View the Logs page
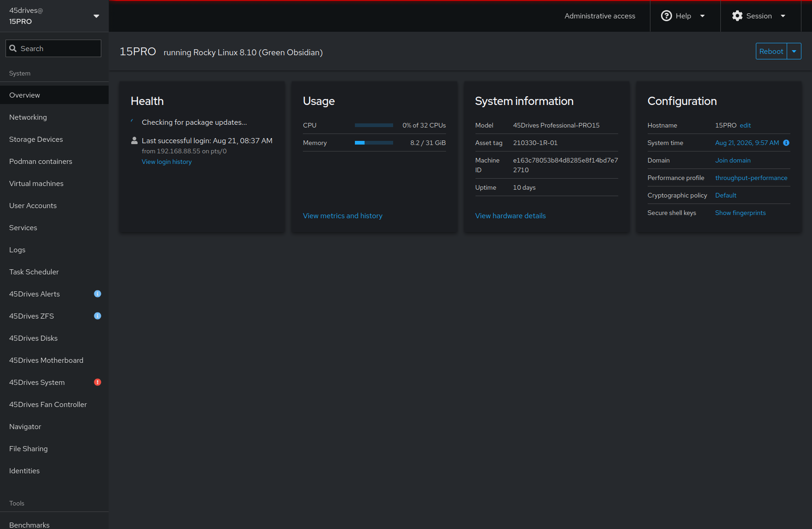 coord(54,250)
